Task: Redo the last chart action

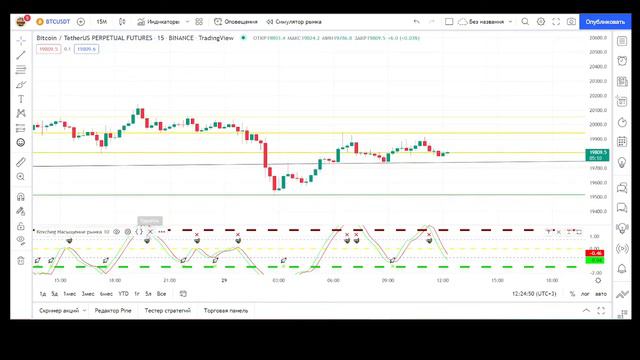Action: [431, 22]
